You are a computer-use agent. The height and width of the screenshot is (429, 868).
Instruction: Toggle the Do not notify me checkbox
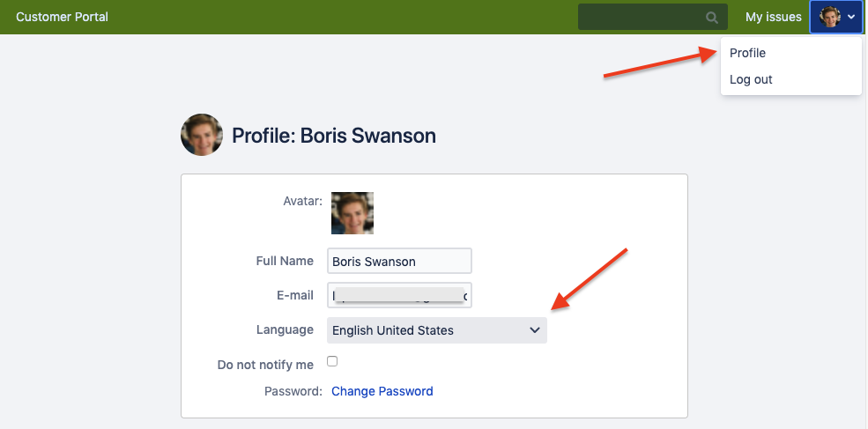(332, 361)
